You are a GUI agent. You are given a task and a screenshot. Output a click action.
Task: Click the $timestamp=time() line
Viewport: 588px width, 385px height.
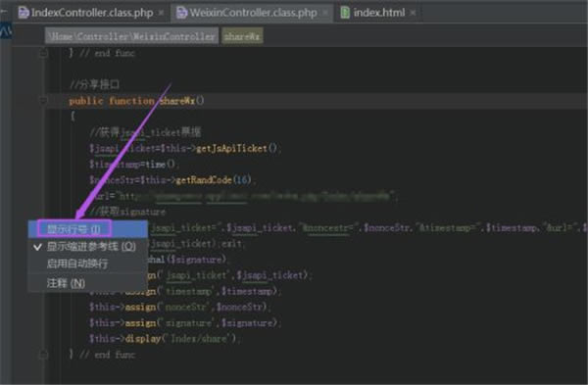(133, 165)
